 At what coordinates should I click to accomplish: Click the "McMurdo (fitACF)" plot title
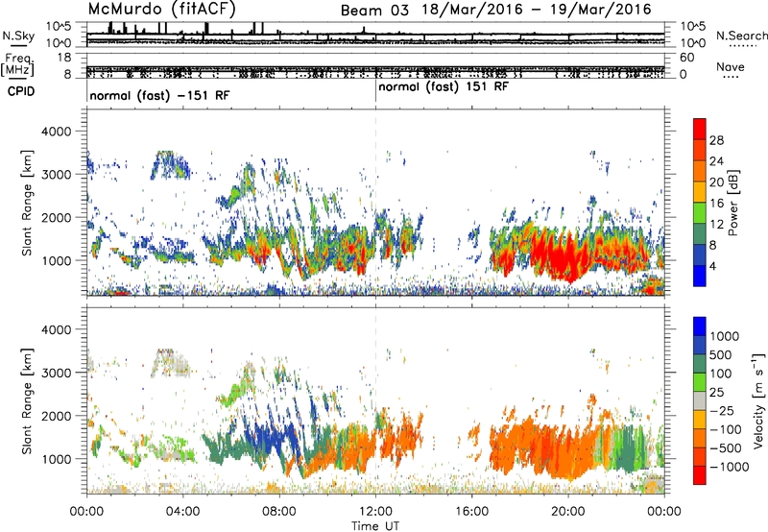click(162, 9)
